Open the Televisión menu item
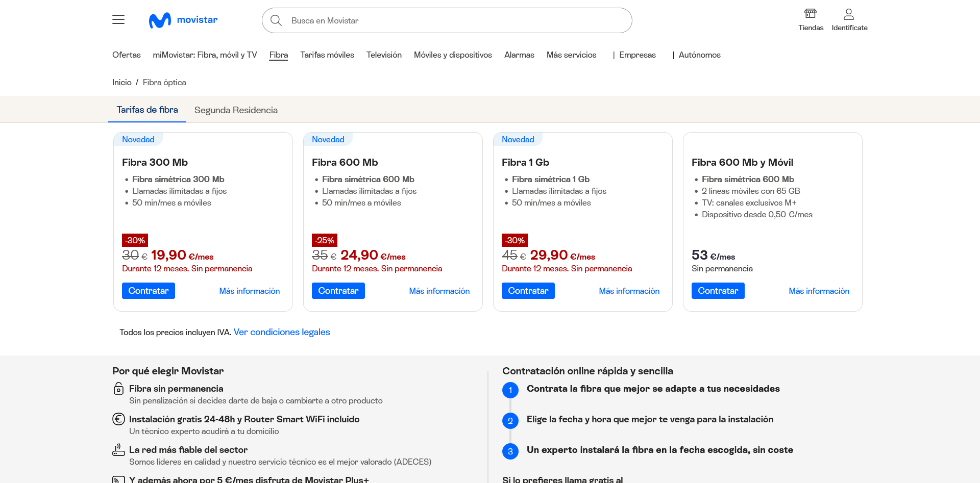980x483 pixels. coord(384,55)
